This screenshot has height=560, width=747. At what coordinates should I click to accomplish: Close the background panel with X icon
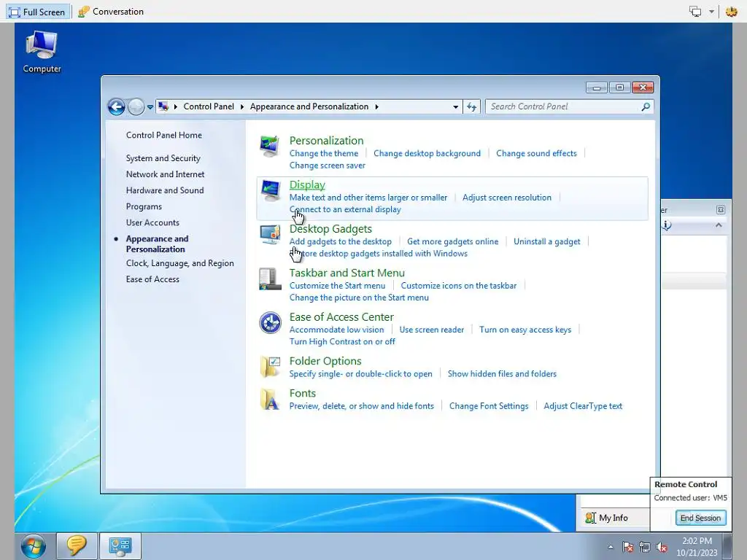tap(720, 209)
